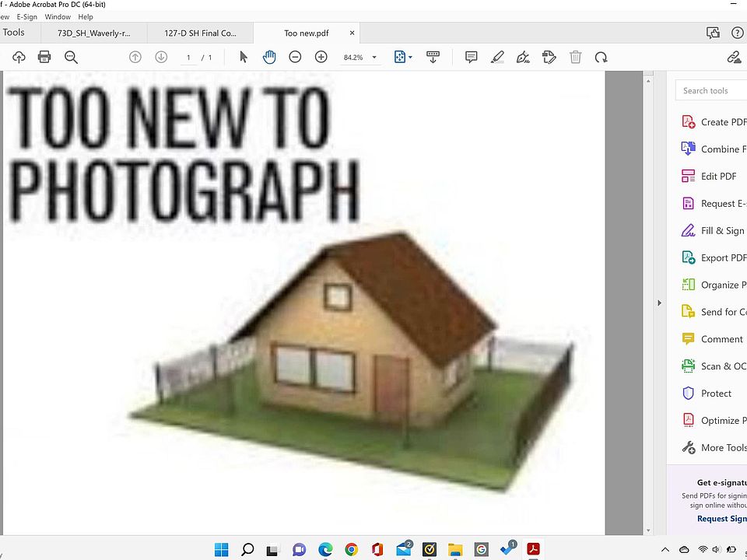Open the Comment tool

tap(712, 339)
